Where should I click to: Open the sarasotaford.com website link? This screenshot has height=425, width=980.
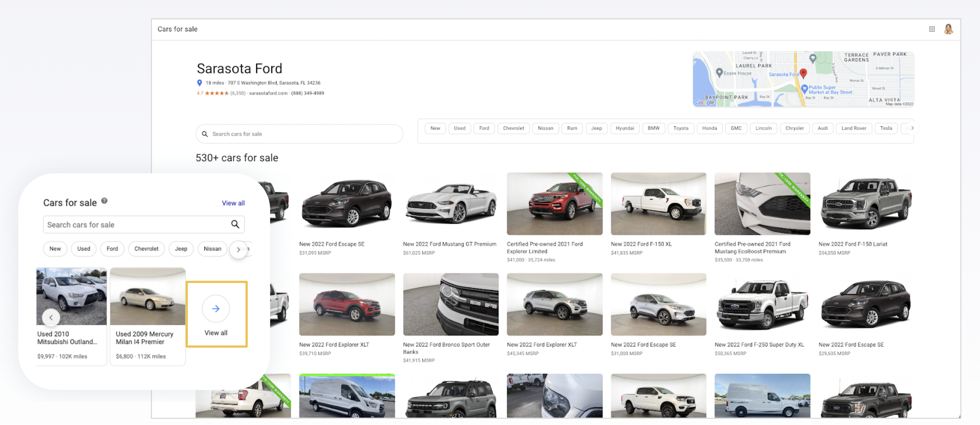268,93
